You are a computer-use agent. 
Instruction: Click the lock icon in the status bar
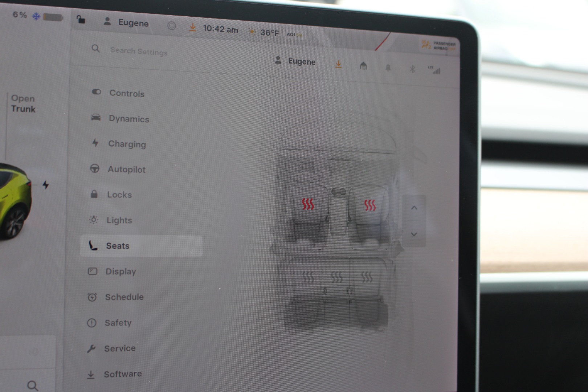(x=81, y=20)
